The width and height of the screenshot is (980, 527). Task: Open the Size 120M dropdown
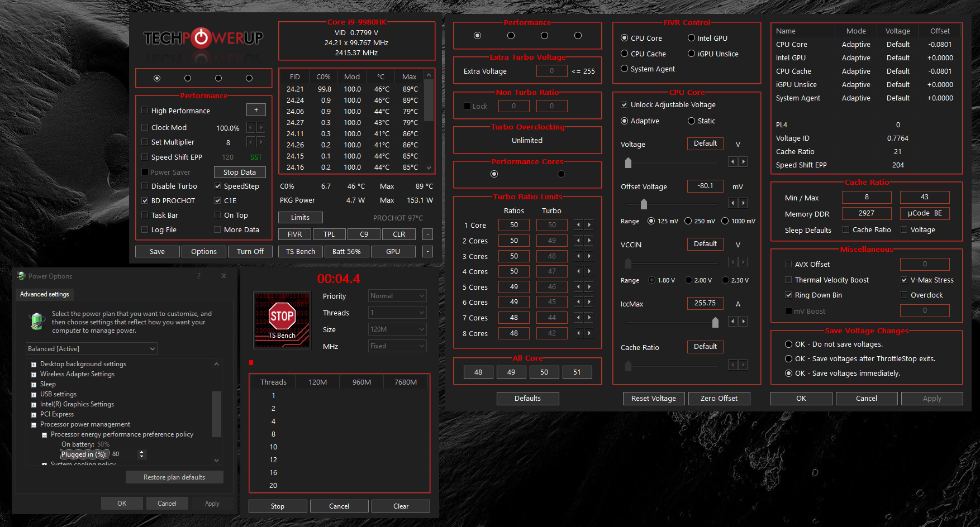pyautogui.click(x=397, y=329)
